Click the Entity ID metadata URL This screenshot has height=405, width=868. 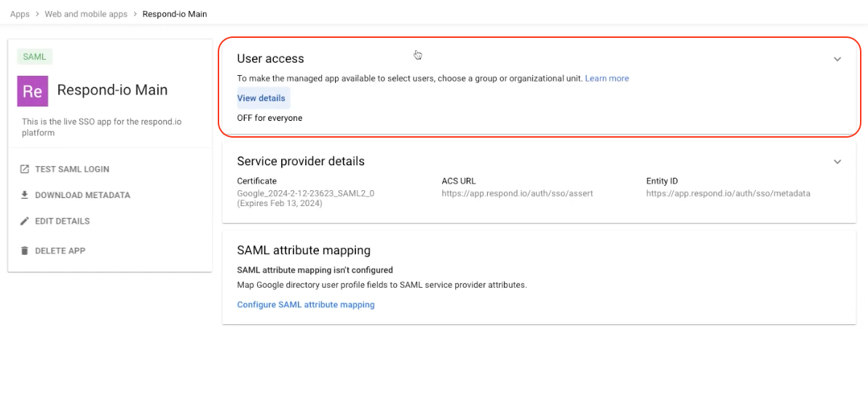click(727, 194)
